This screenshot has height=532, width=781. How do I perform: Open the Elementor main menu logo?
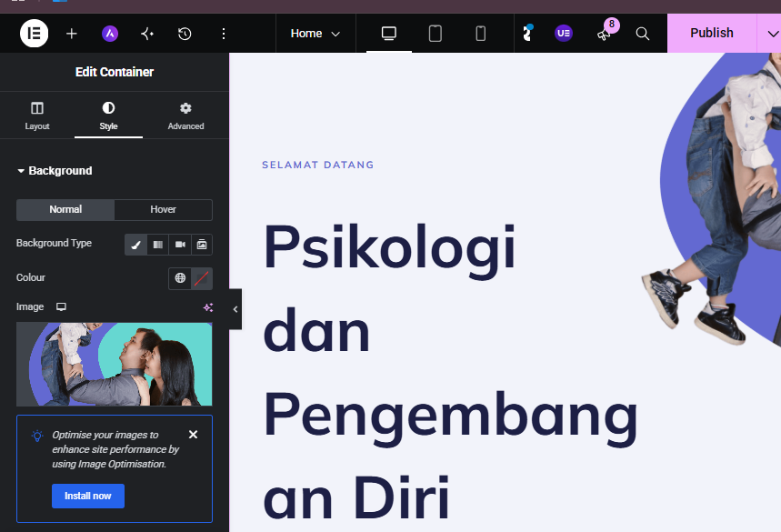[x=34, y=34]
